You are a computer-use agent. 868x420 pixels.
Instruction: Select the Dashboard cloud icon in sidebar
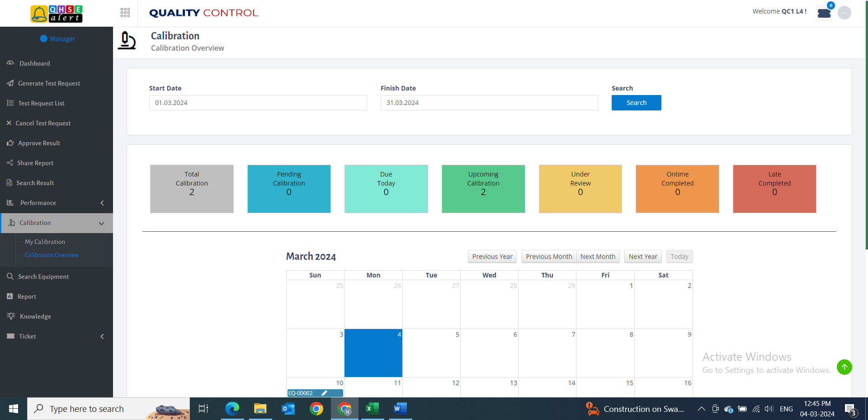(x=10, y=63)
